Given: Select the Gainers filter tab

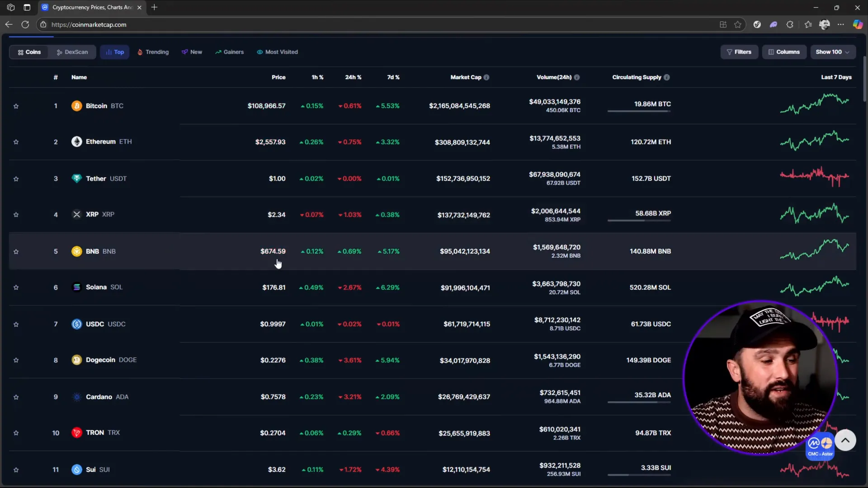Looking at the screenshot, I should [230, 52].
